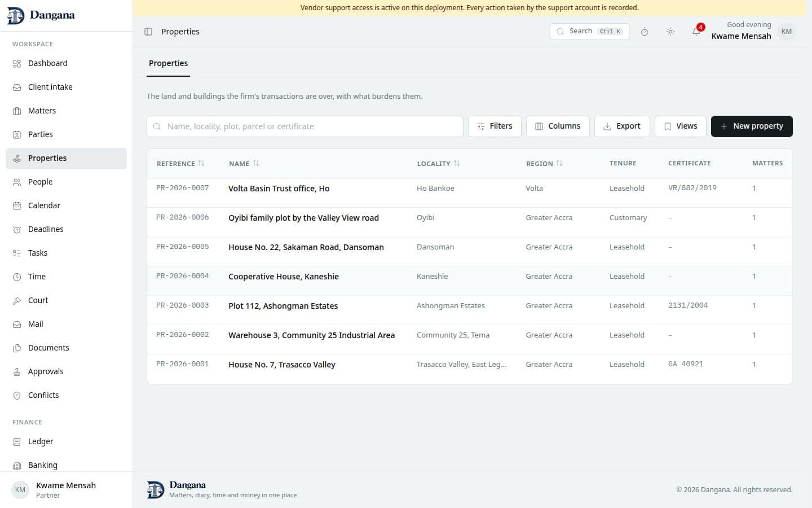Screen dimensions: 812x508
Task: Open Volta Basin Trust office, Ho
Action: tap(279, 189)
